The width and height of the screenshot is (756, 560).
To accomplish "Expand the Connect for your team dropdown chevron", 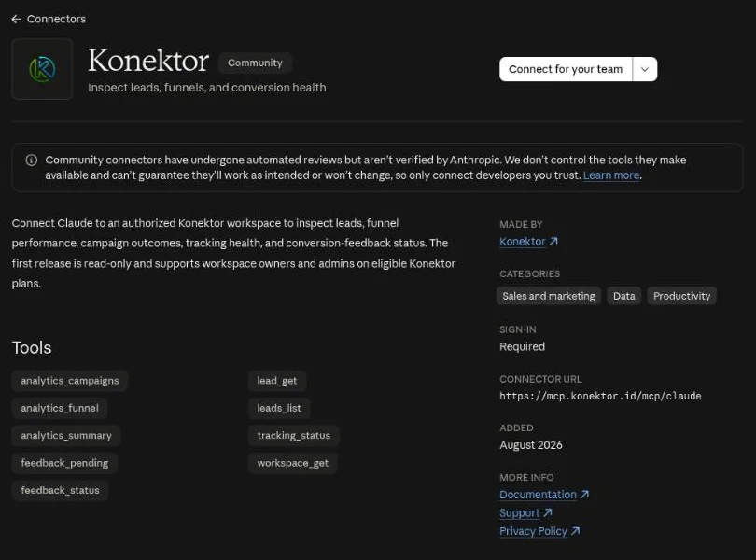I will tap(645, 69).
